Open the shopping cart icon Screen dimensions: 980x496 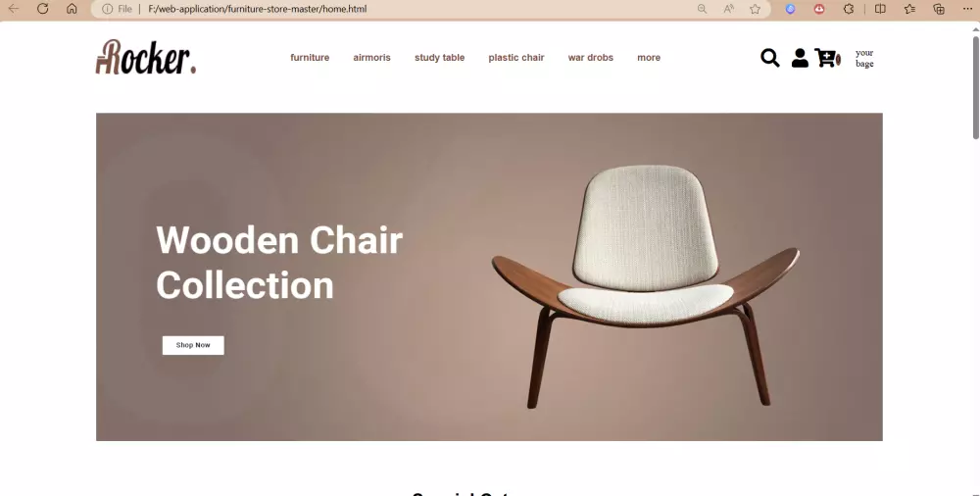pos(827,58)
